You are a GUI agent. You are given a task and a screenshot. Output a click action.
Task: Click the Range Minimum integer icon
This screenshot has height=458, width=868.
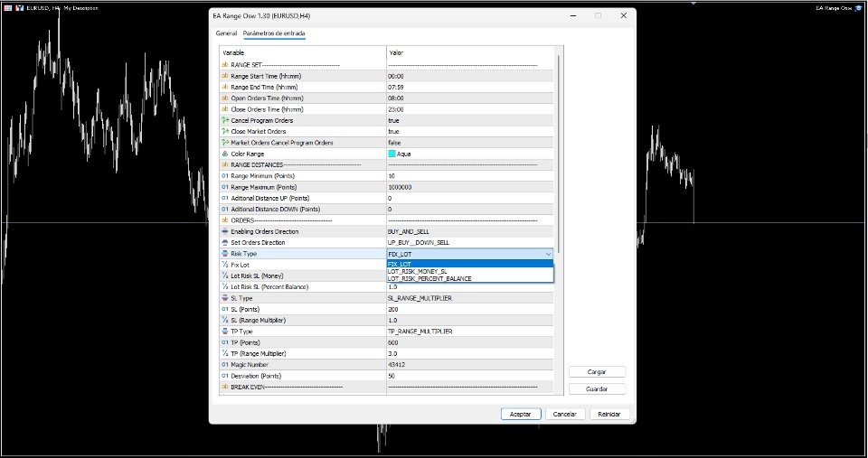(225, 176)
